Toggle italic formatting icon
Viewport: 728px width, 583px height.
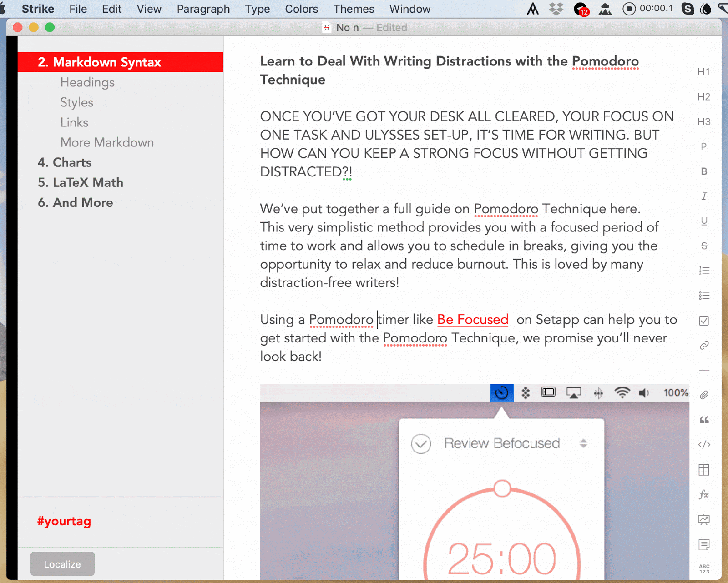[x=703, y=196]
